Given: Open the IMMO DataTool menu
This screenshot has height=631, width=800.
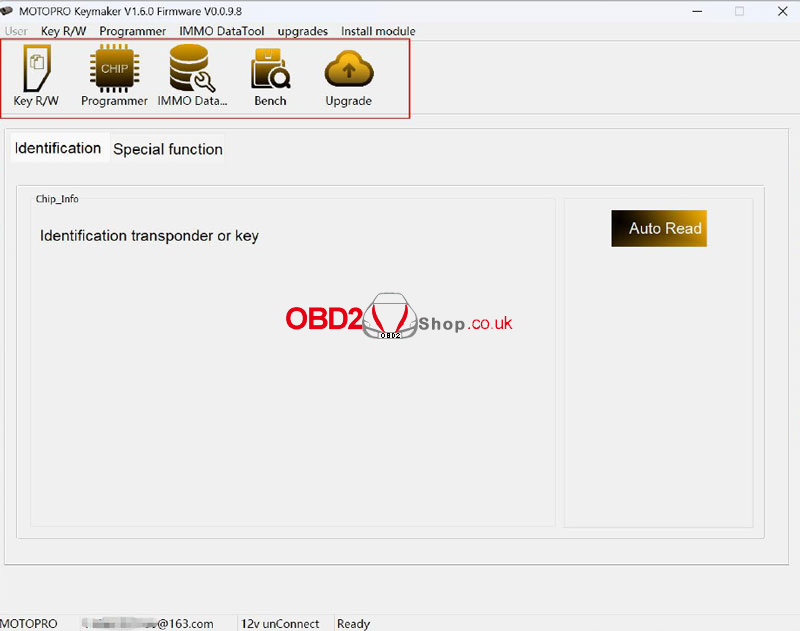Looking at the screenshot, I should [x=221, y=31].
